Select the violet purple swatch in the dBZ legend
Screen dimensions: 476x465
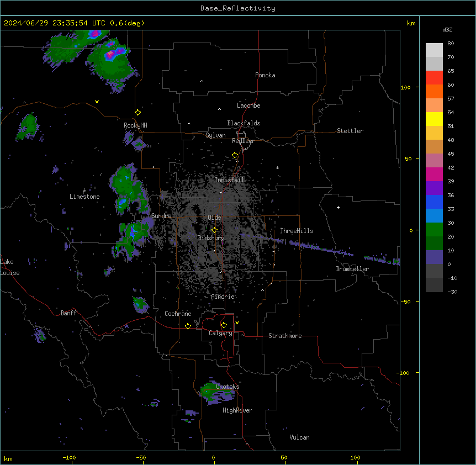(434, 188)
